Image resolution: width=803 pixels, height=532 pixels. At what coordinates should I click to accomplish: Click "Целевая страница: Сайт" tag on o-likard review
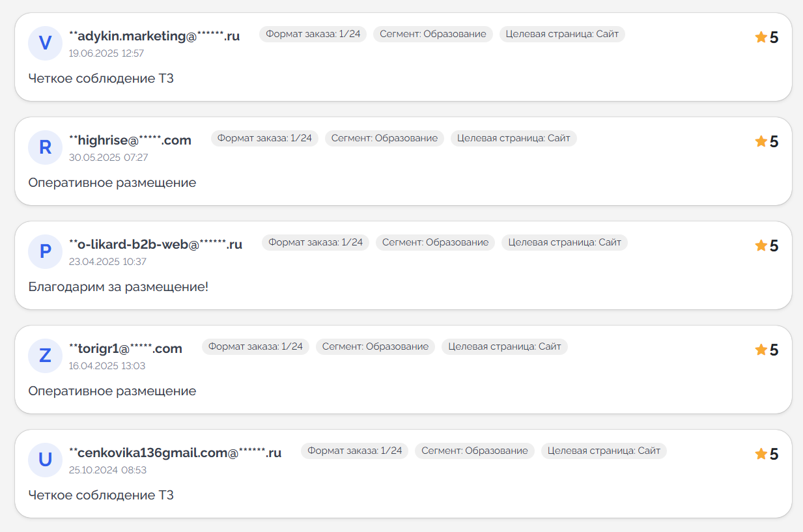[565, 242]
